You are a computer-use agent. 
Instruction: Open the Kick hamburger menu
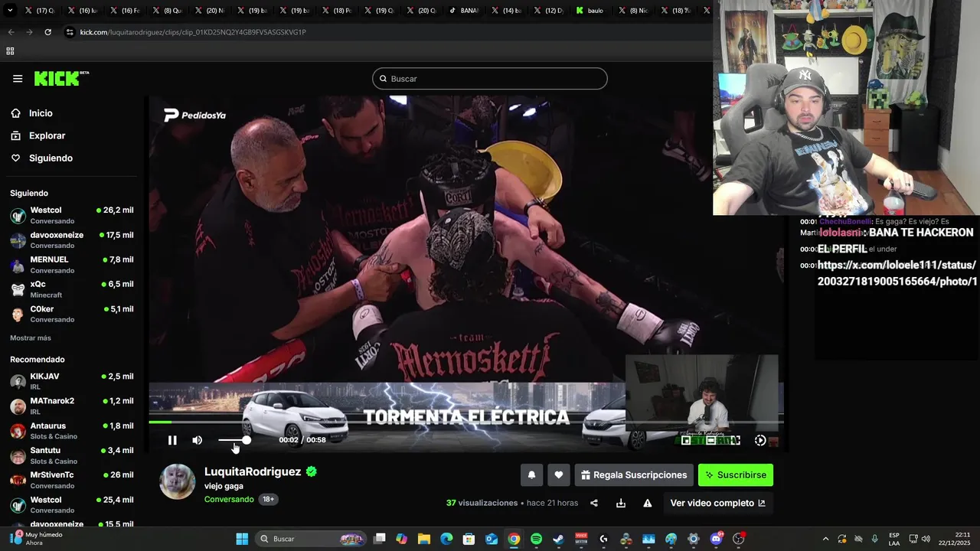[x=18, y=79]
